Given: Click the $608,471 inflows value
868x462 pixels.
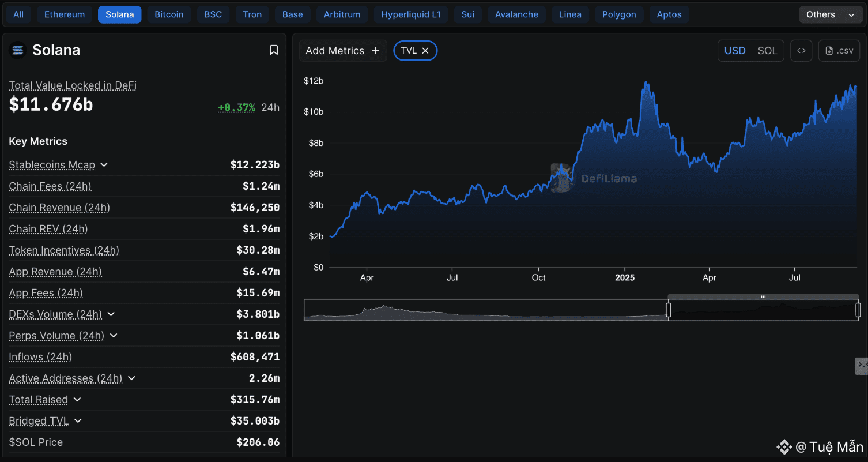Looking at the screenshot, I should click(x=255, y=357).
